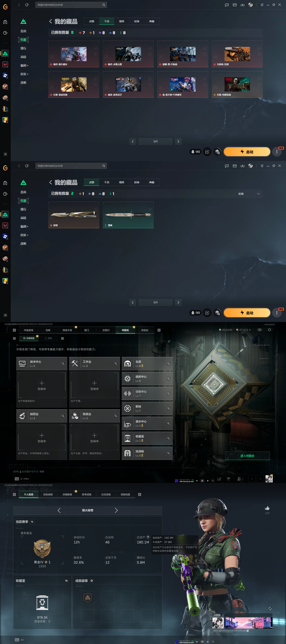
Task: Rotate character using the refresh icon near portrait
Action: (270, 609)
